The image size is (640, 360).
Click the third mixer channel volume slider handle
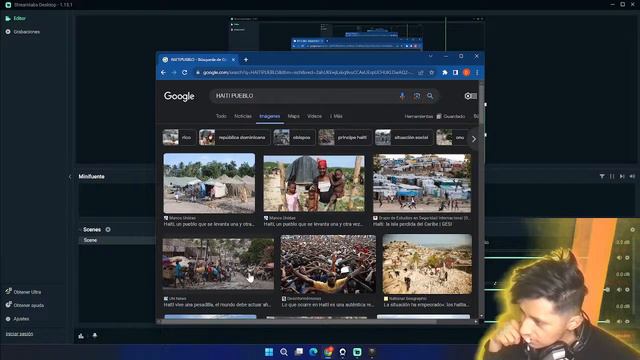pos(608,322)
